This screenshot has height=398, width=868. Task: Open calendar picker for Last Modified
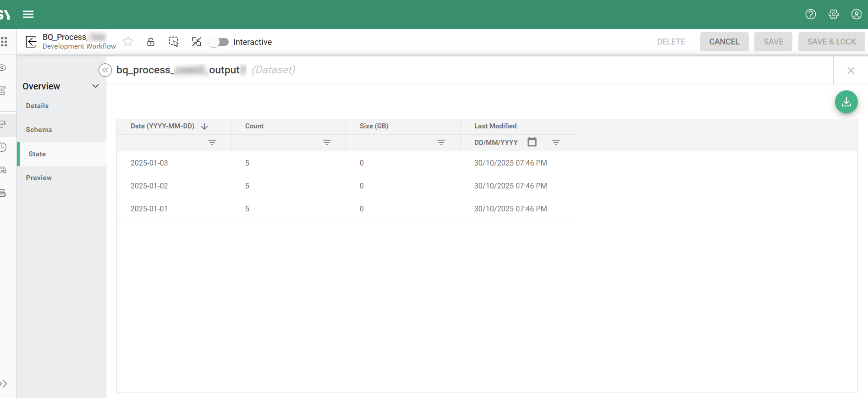[532, 142]
